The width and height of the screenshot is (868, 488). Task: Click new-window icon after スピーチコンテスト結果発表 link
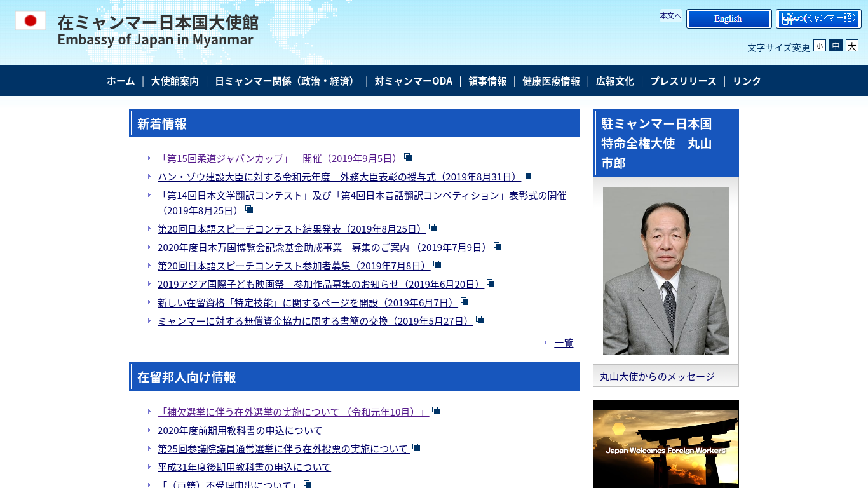433,227
